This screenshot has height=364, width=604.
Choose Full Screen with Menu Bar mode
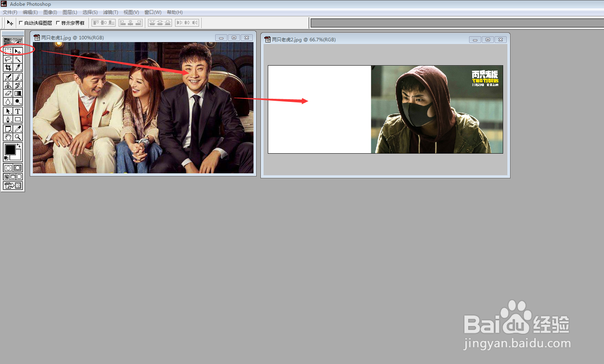[13, 177]
